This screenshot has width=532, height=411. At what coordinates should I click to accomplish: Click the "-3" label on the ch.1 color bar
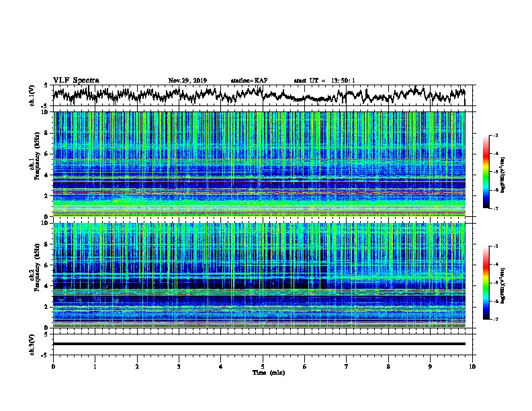[496, 136]
